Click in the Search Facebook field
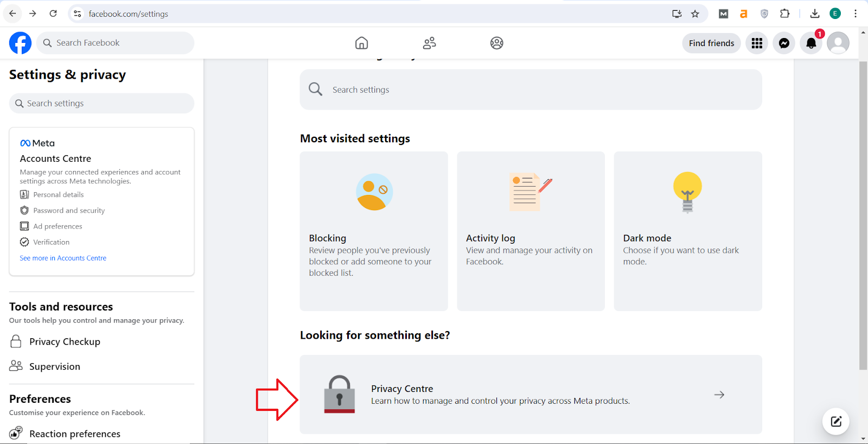 click(115, 43)
